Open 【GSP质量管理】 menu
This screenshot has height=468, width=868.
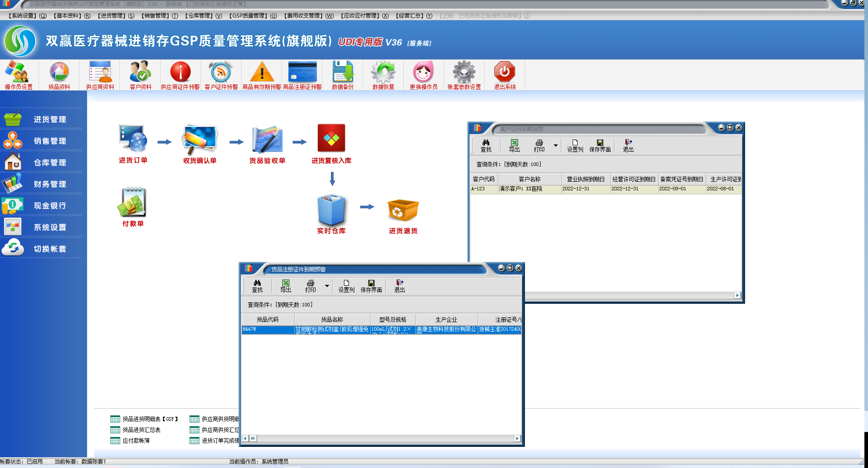253,16
